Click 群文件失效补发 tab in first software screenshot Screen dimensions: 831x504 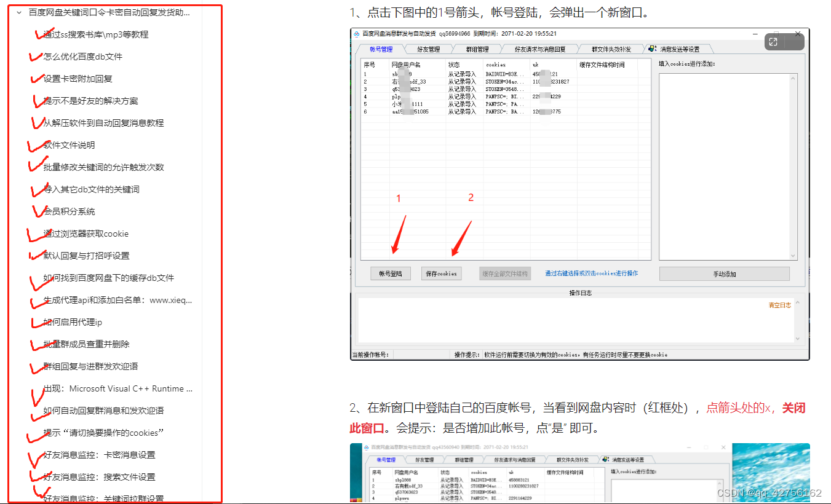click(x=611, y=49)
